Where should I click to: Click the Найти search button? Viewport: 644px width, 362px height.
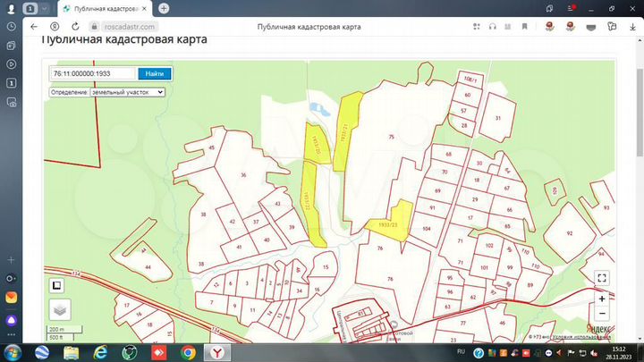coord(154,73)
